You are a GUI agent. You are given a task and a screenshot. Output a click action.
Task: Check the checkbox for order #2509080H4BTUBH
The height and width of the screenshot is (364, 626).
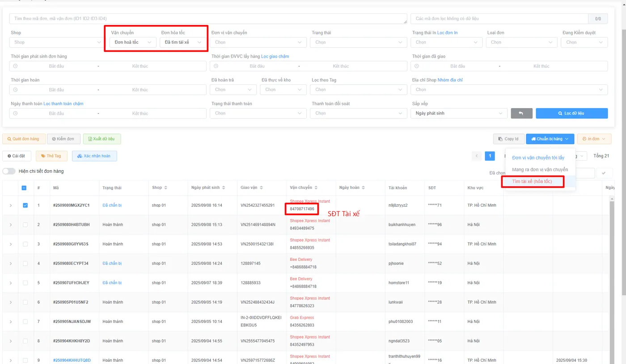[x=25, y=225]
